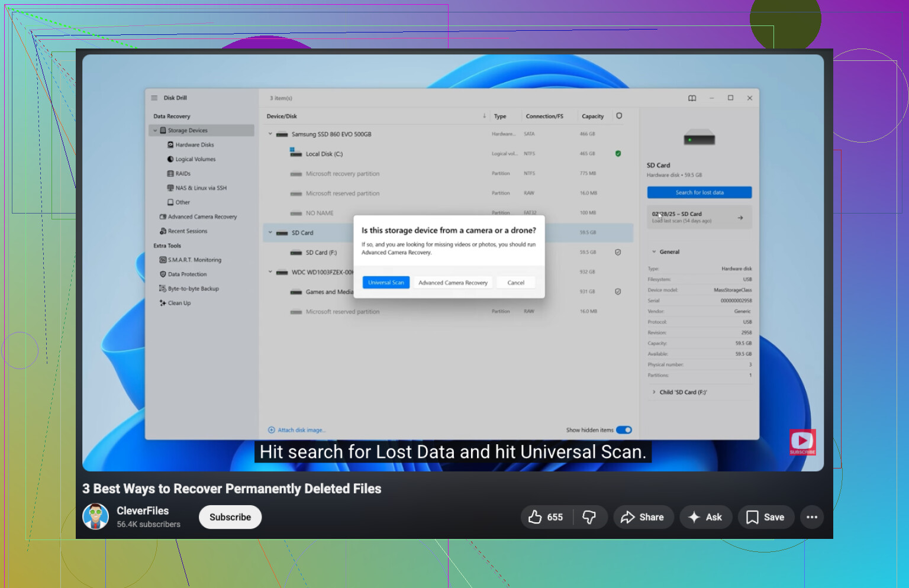Select the NO NAME partition row
The width and height of the screenshot is (909, 588).
point(448,212)
